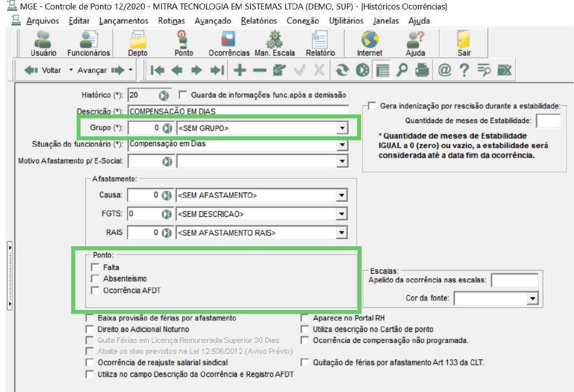Open the Depto folder icon
Screen dimensions: 574x392
138,44
